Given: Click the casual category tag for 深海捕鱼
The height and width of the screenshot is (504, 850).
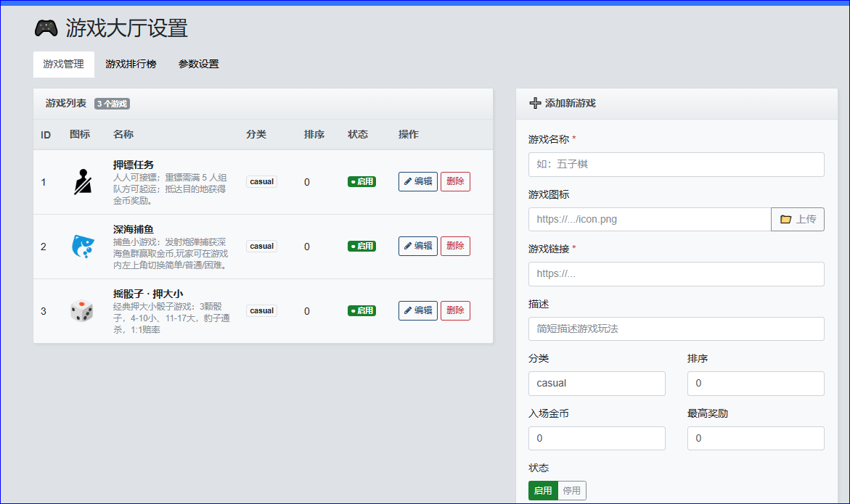Looking at the screenshot, I should [262, 246].
